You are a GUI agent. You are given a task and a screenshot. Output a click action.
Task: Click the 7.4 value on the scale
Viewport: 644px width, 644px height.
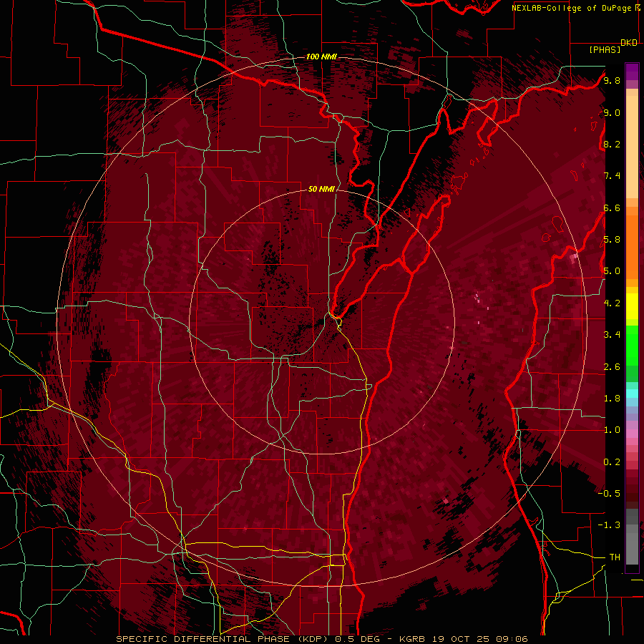tap(612, 176)
